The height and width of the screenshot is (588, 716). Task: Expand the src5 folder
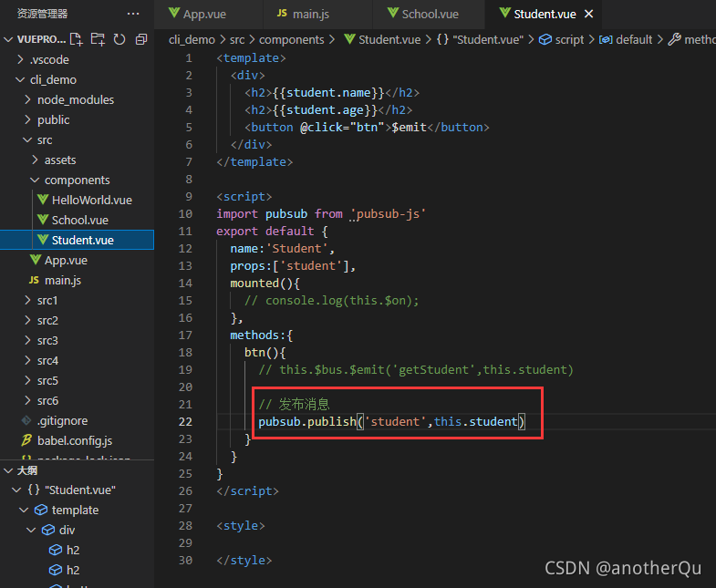click(27, 381)
